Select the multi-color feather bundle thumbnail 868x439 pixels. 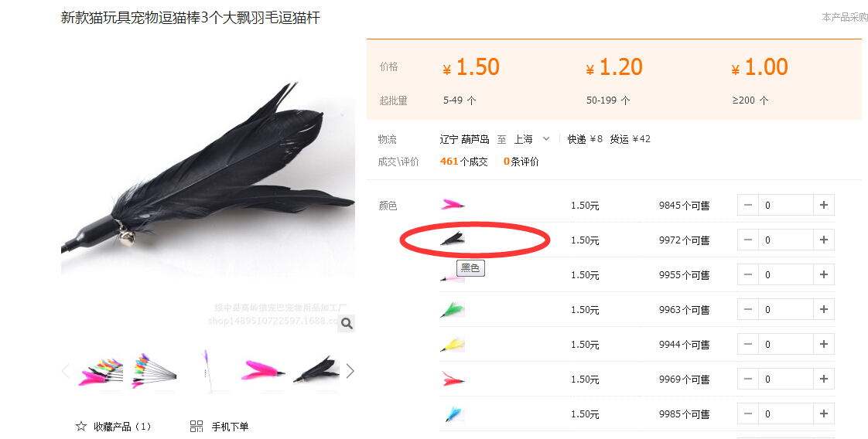coord(101,372)
